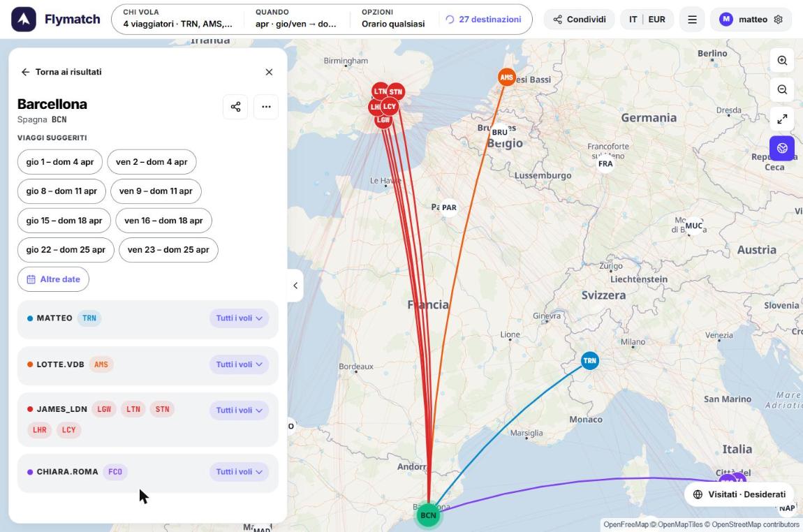Toggle the globe view button
This screenshot has height=532, width=803.
tap(782, 149)
